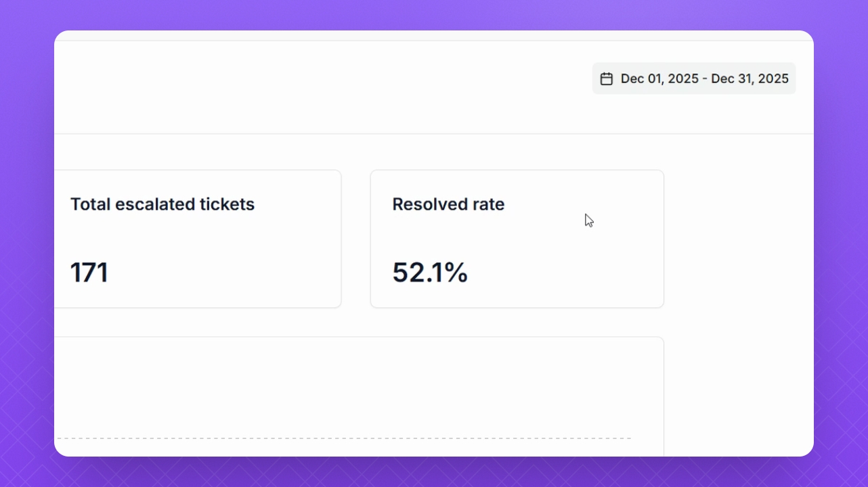Click the 52.1% resolved rate value
Image resolution: width=868 pixels, height=487 pixels.
(x=430, y=273)
